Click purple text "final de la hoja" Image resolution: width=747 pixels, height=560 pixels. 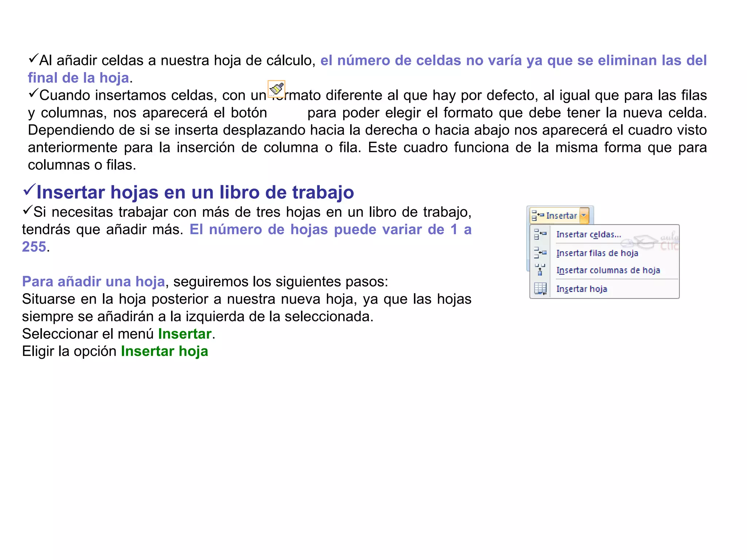(x=78, y=78)
